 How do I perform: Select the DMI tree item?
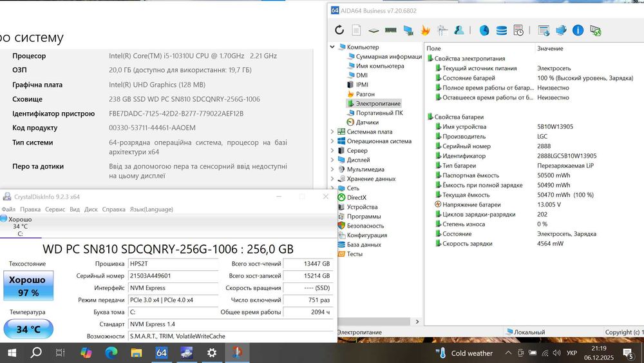point(357,75)
